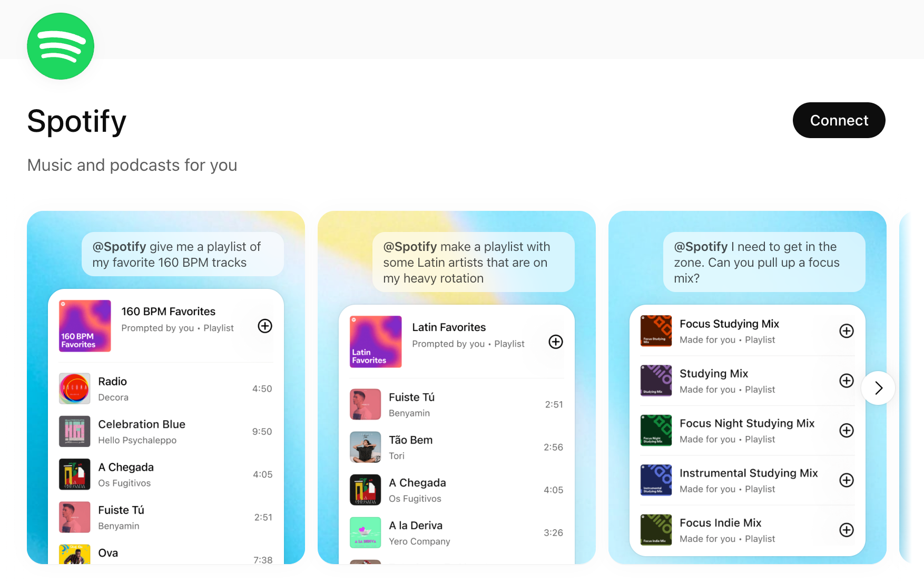
Task: Add Focus Night Studying Mix playlist
Action: coord(846,431)
